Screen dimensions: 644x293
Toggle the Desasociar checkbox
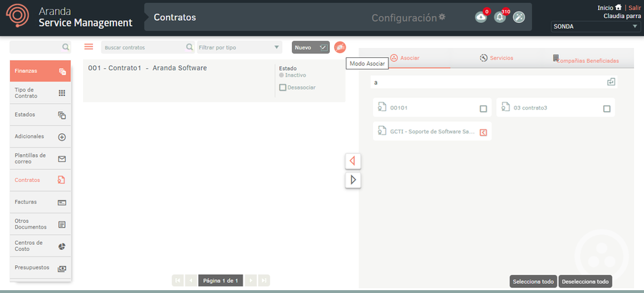coord(283,87)
